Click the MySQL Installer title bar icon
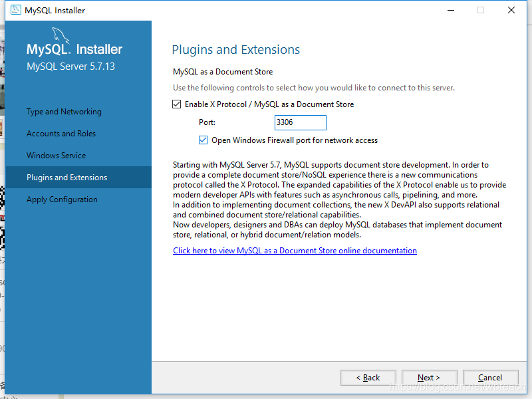Image resolution: width=532 pixels, height=399 pixels. pos(15,10)
